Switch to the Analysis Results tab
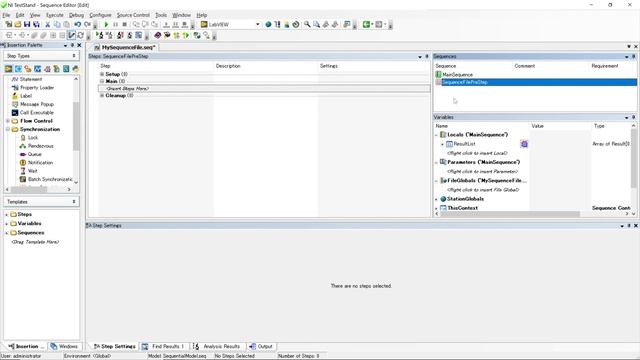 [x=218, y=346]
